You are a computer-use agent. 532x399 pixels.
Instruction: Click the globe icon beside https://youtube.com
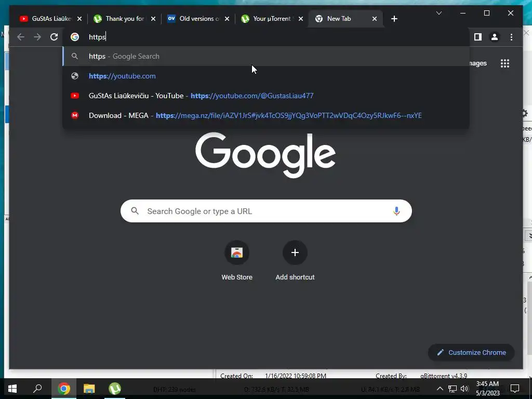pyautogui.click(x=75, y=76)
